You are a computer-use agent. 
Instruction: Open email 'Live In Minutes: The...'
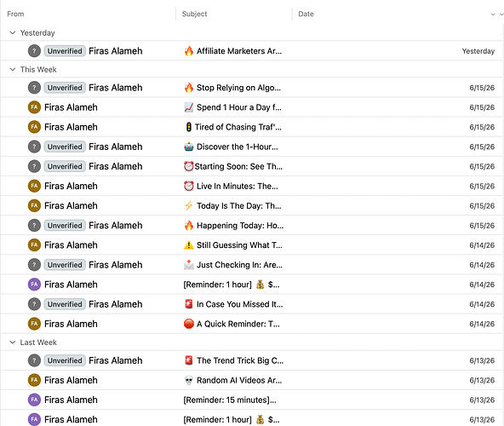tap(252, 186)
